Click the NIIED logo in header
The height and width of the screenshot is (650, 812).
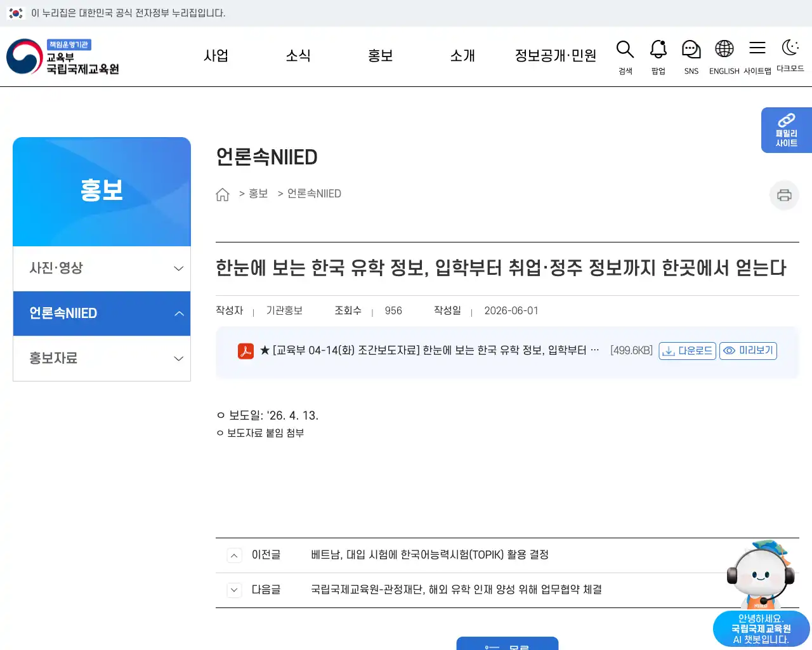pos(63,56)
